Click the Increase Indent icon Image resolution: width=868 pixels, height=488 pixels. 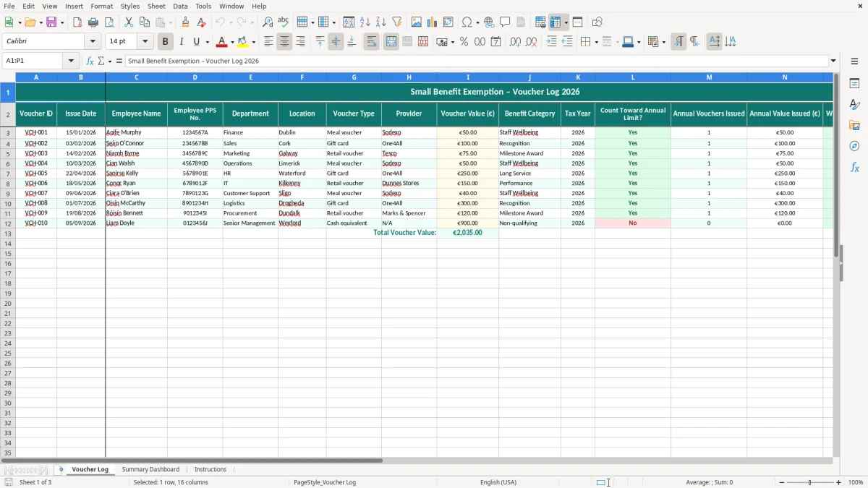tap(551, 42)
